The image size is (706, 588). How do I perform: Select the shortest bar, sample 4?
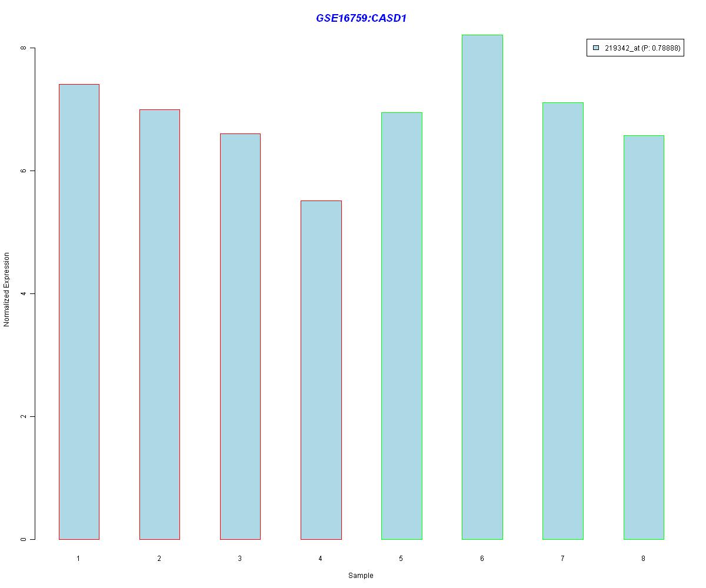[321, 370]
